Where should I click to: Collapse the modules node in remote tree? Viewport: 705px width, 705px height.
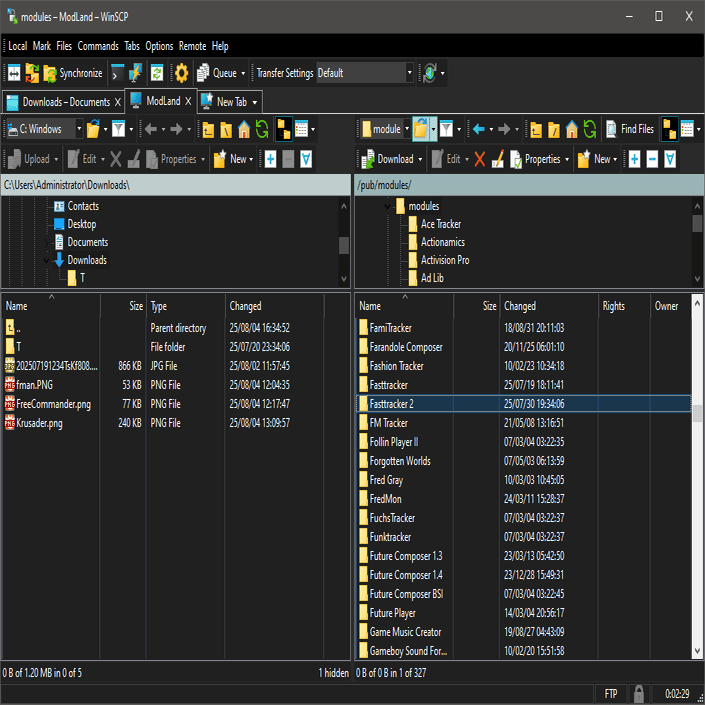pyautogui.click(x=387, y=206)
